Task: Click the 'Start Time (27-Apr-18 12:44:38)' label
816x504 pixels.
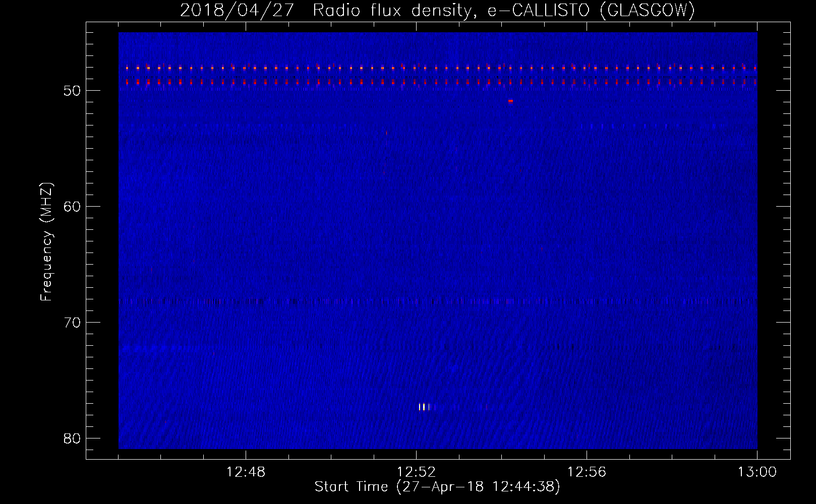Action: point(437,487)
